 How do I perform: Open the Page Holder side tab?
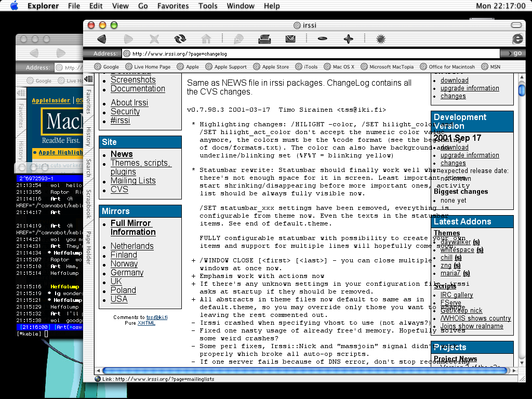click(88, 248)
